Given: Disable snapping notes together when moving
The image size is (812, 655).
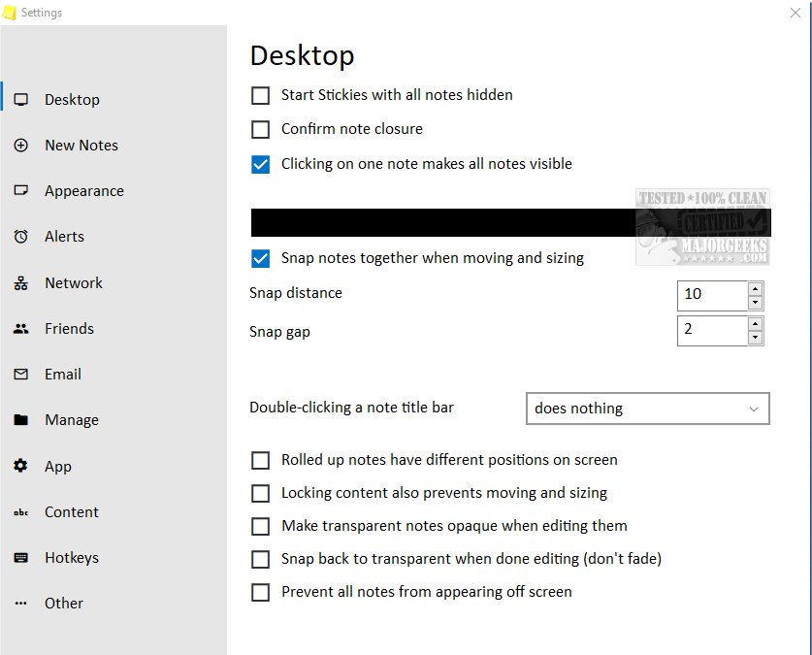Looking at the screenshot, I should point(260,258).
